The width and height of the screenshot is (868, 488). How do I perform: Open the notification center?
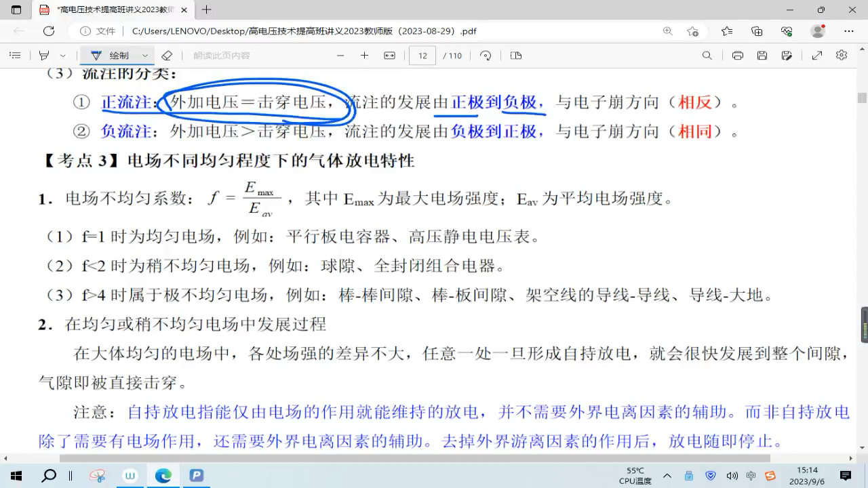click(846, 475)
